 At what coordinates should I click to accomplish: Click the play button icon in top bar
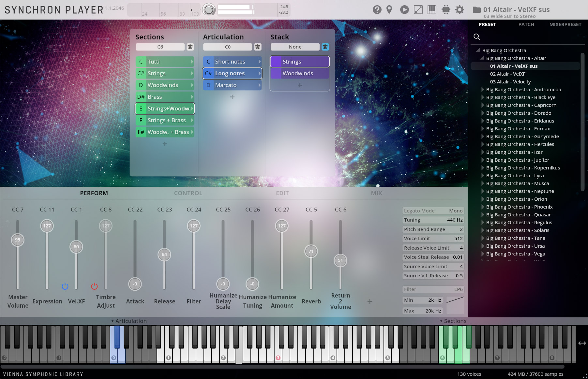pyautogui.click(x=404, y=10)
